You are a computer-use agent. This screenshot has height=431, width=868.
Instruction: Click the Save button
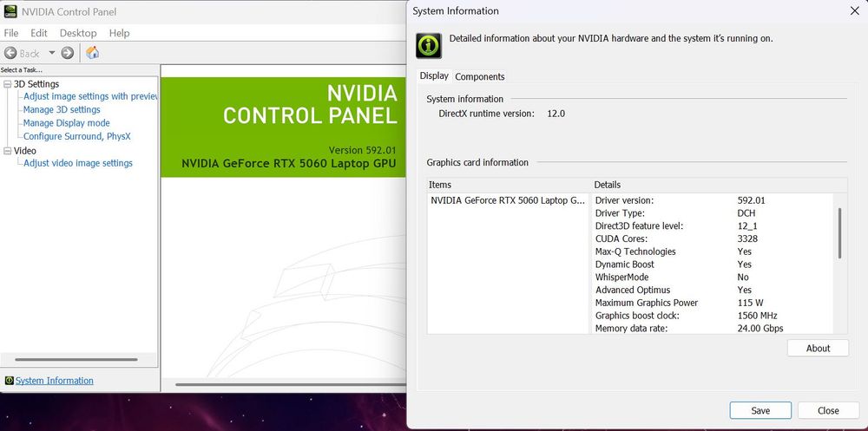tap(760, 410)
